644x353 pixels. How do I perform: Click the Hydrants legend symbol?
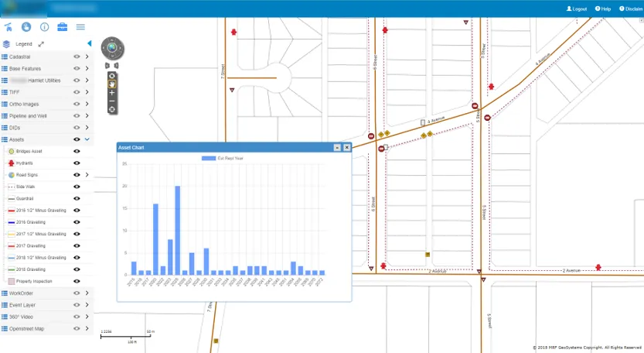(x=12, y=163)
